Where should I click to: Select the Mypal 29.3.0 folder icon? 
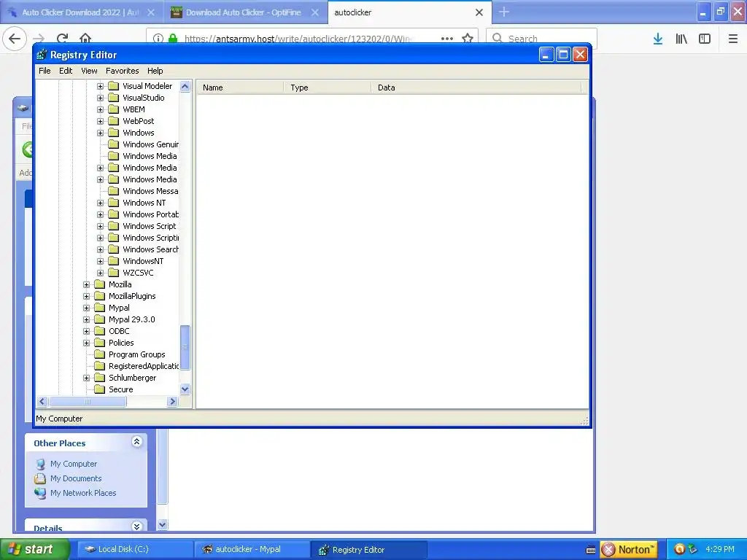click(x=99, y=319)
